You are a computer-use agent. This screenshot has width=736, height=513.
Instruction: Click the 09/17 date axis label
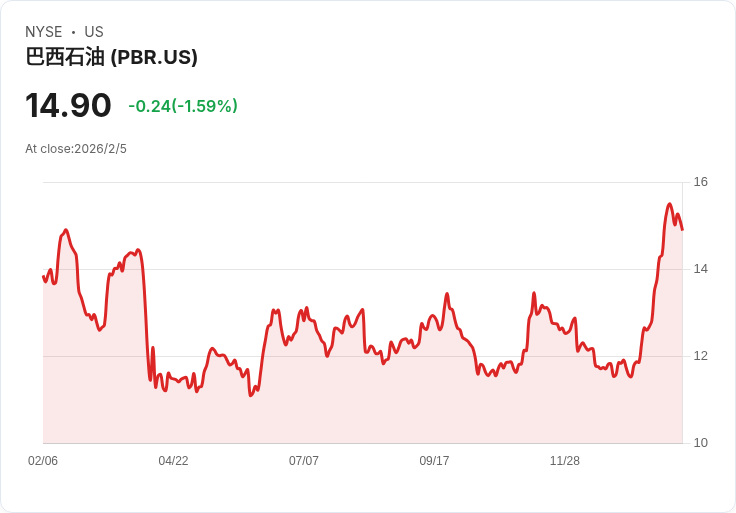434,460
